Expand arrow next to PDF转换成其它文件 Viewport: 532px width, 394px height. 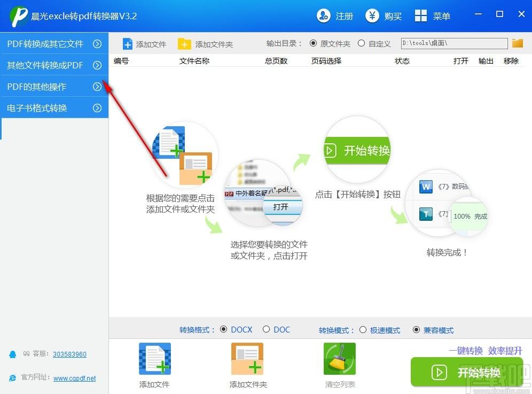97,44
